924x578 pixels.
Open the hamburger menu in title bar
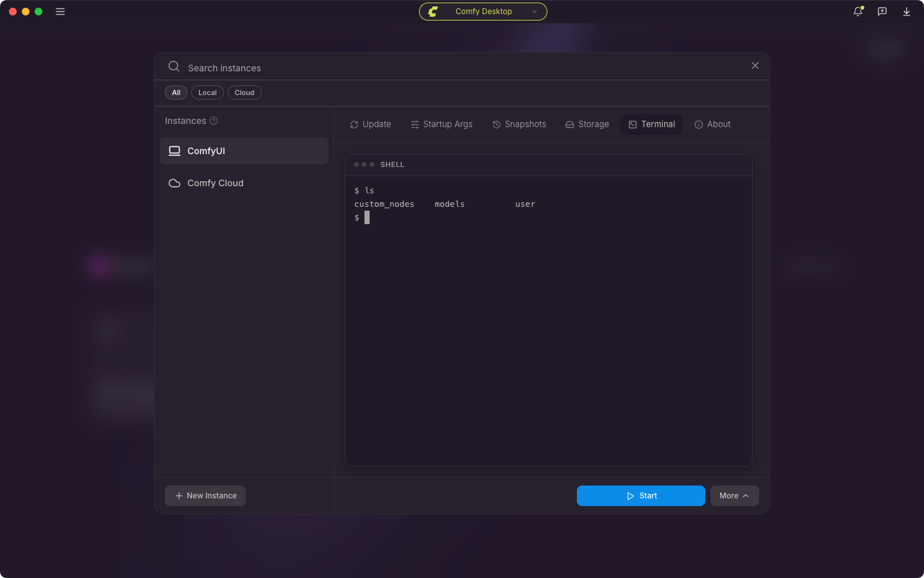[x=60, y=12]
